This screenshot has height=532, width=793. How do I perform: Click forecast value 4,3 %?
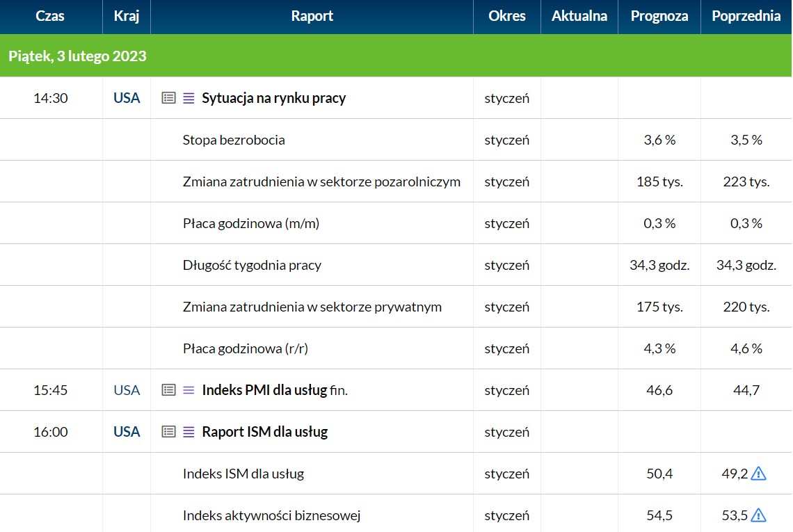click(659, 348)
